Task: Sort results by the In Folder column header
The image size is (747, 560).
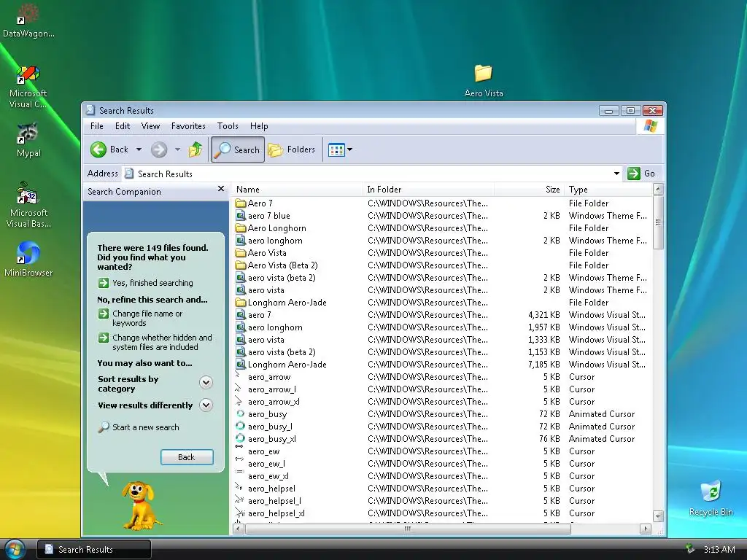Action: [429, 190]
